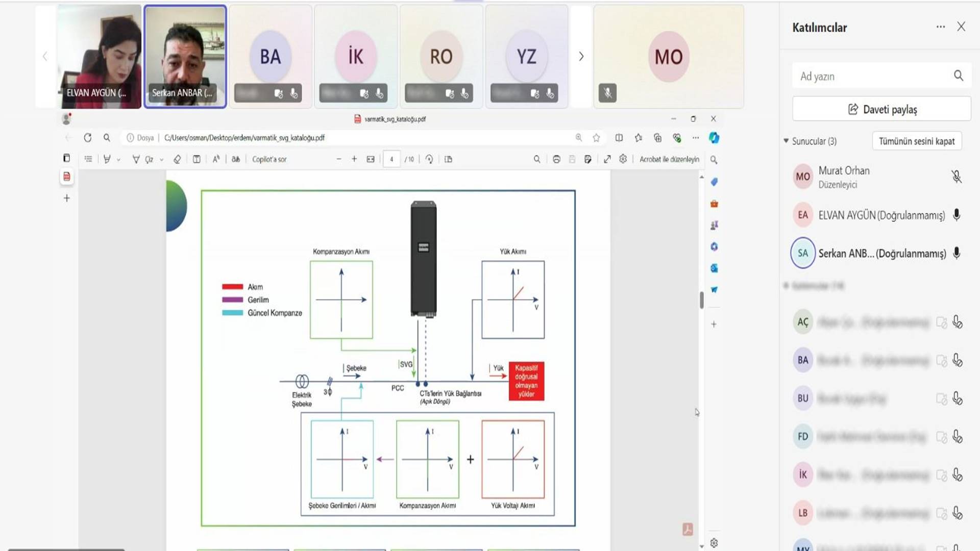This screenshot has height=551, width=980.
Task: Toggle microphone for participant BA in list
Action: (958, 360)
